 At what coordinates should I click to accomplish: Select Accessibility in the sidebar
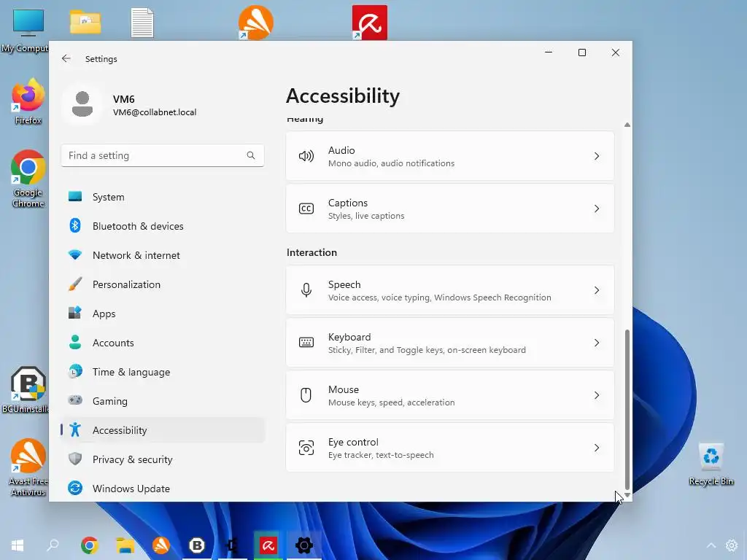(x=163, y=430)
